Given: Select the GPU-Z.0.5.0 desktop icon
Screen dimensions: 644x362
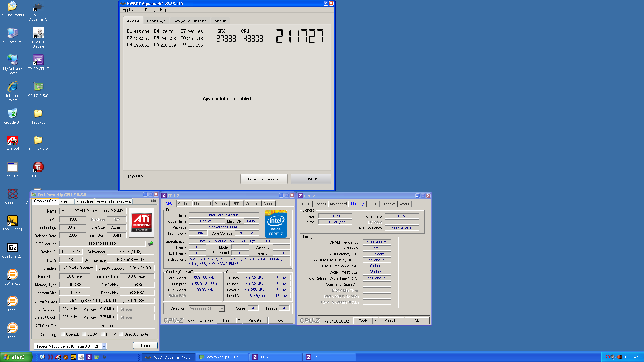Looking at the screenshot, I should tap(38, 89).
